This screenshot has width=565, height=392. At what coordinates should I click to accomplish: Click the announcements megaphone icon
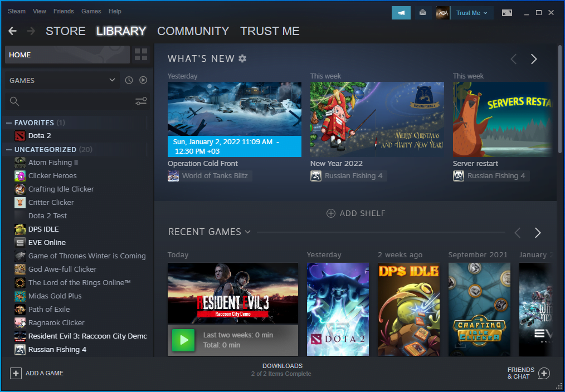pos(401,13)
